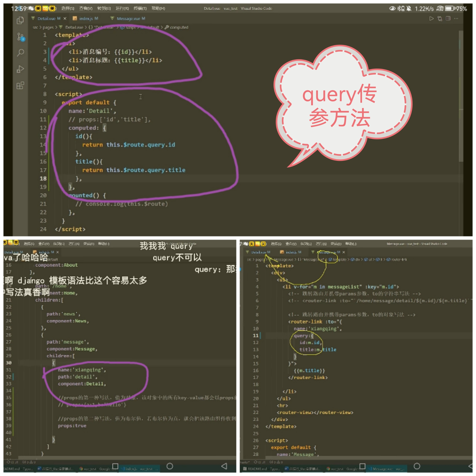This screenshot has height=476, width=476.
Task: Switch to the index.js tab
Action: click(86, 19)
